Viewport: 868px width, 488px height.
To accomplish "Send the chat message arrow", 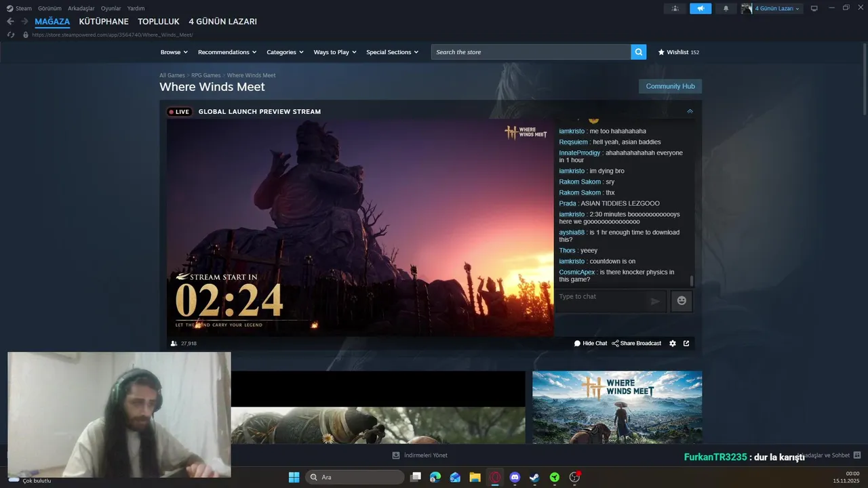I will coord(655,302).
